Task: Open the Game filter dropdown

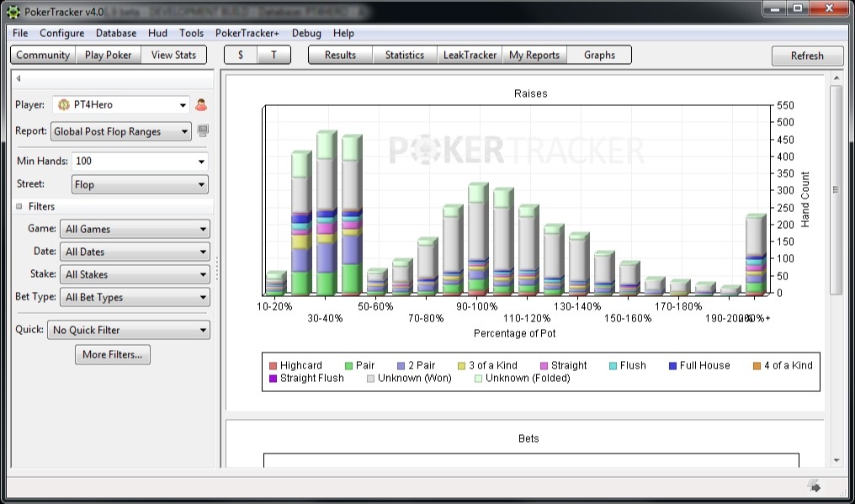Action: [x=135, y=229]
